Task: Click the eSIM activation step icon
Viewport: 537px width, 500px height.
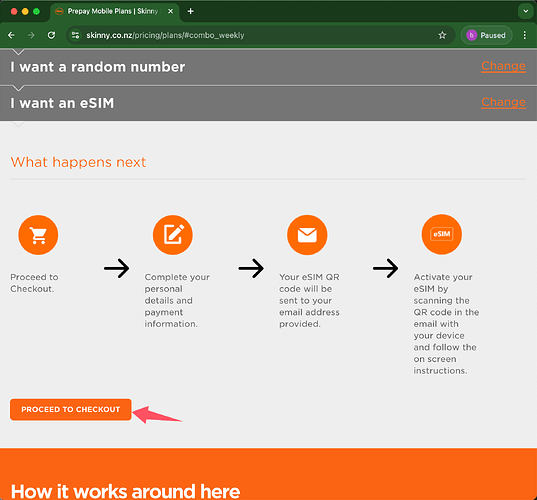Action: [x=442, y=234]
